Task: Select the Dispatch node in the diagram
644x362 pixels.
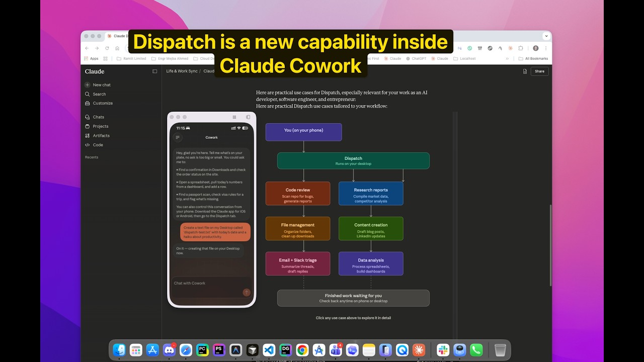Action: 353,161
